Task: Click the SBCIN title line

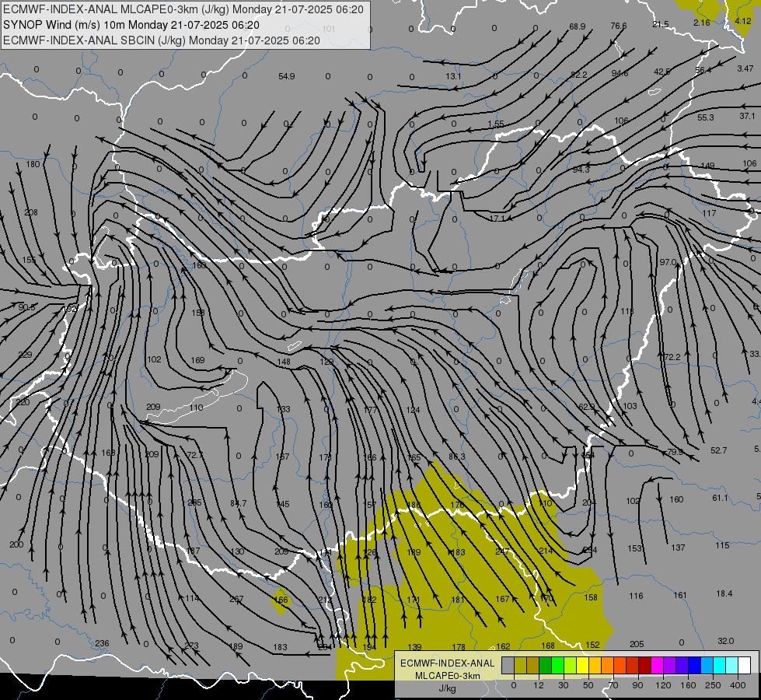Action: [162, 40]
